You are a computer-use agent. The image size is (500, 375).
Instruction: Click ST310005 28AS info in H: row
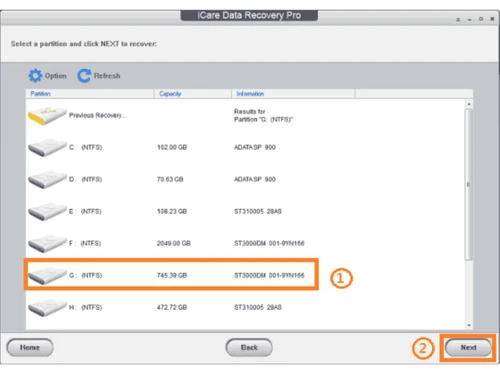coord(258,307)
